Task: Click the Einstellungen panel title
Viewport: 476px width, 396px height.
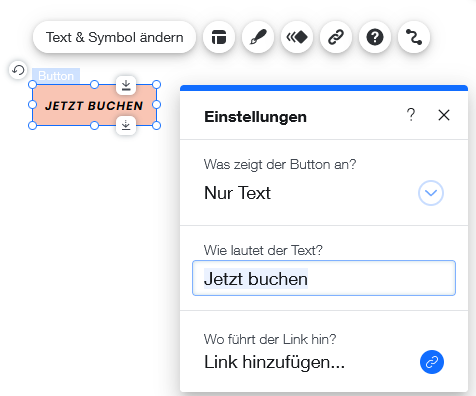Action: pos(255,117)
